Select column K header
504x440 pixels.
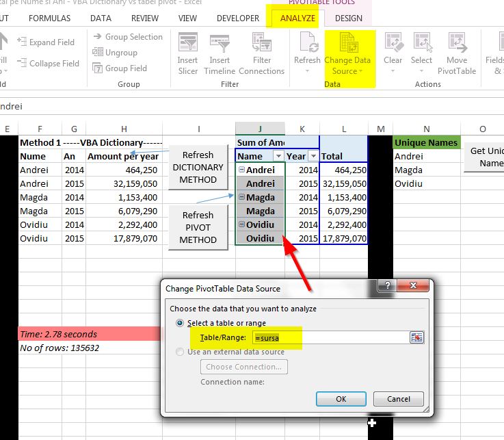[x=302, y=129]
